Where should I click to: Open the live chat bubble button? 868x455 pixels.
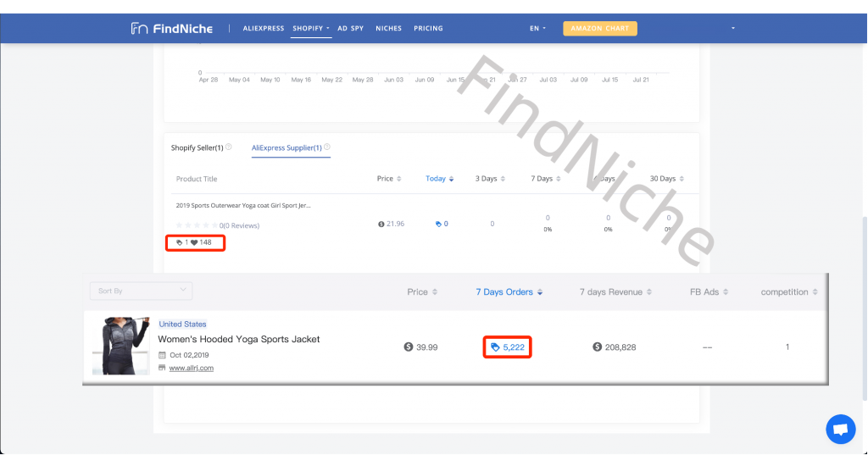coord(840,429)
